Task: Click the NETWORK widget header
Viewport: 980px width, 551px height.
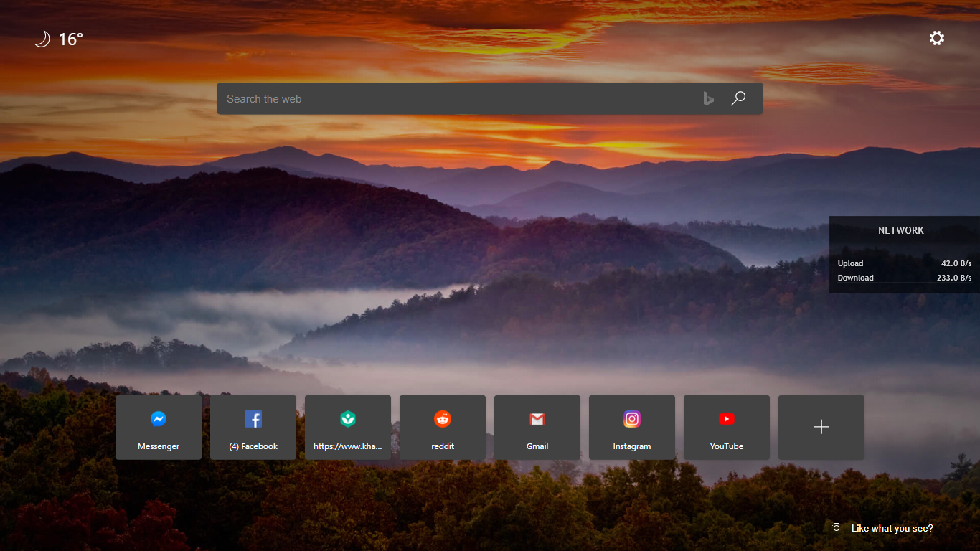Action: [x=901, y=230]
